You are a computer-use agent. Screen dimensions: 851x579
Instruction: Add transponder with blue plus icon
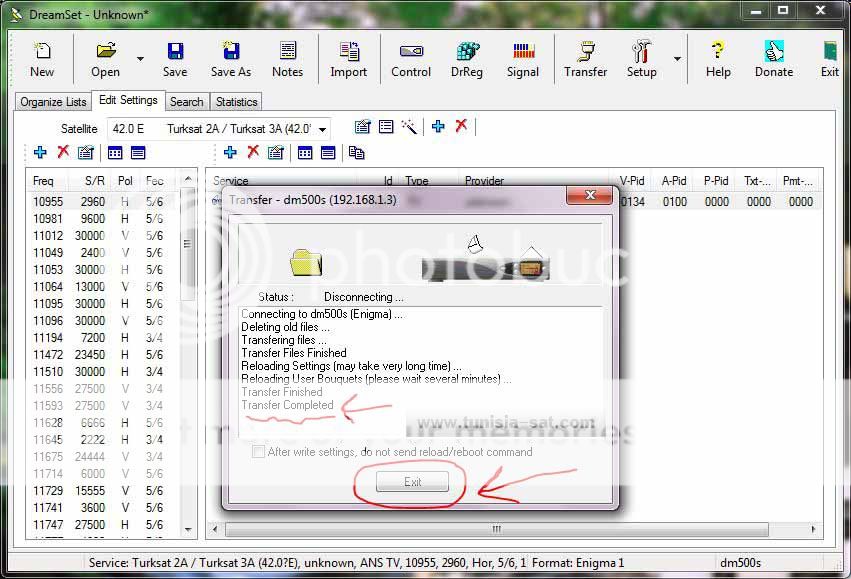(40, 152)
